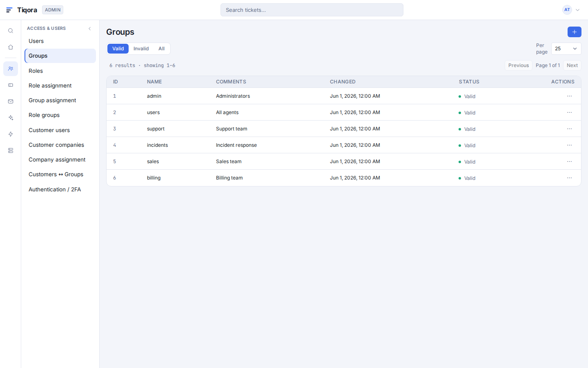The width and height of the screenshot is (588, 368).
Task: Open Customer users page
Action: coord(60,130)
